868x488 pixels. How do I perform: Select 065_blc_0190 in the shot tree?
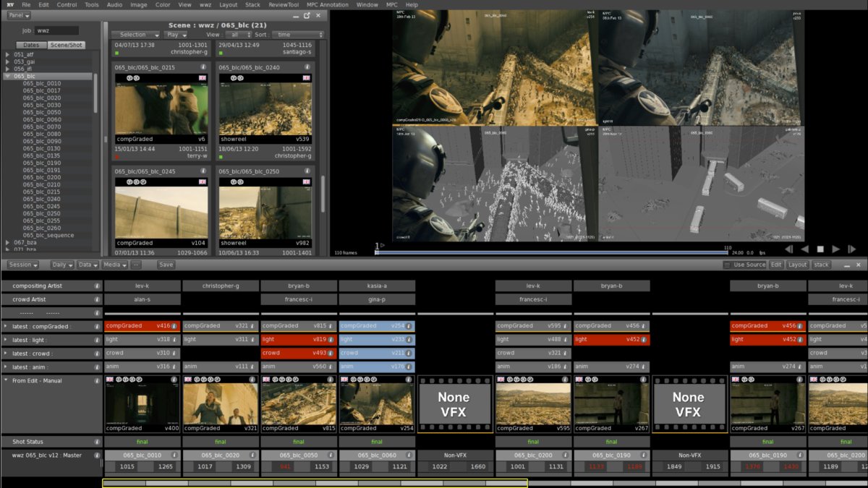(x=42, y=163)
